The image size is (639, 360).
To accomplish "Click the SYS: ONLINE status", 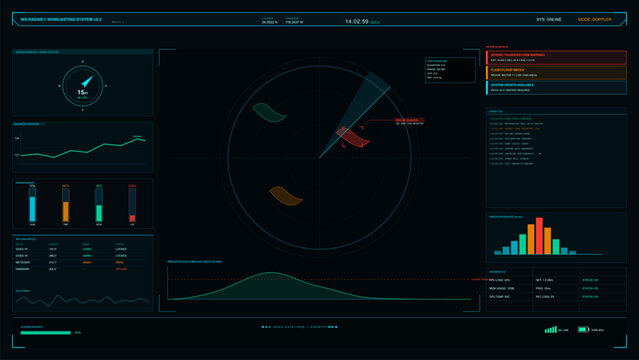I will pyautogui.click(x=549, y=19).
